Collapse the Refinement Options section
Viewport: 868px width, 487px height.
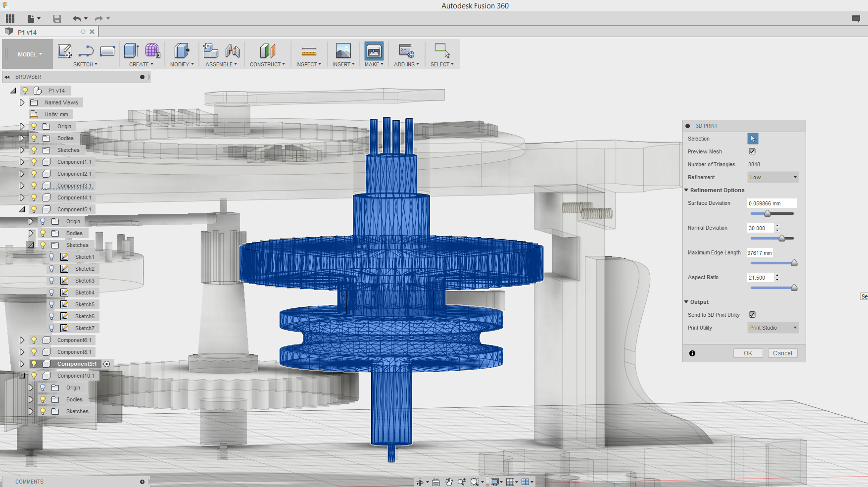click(686, 190)
